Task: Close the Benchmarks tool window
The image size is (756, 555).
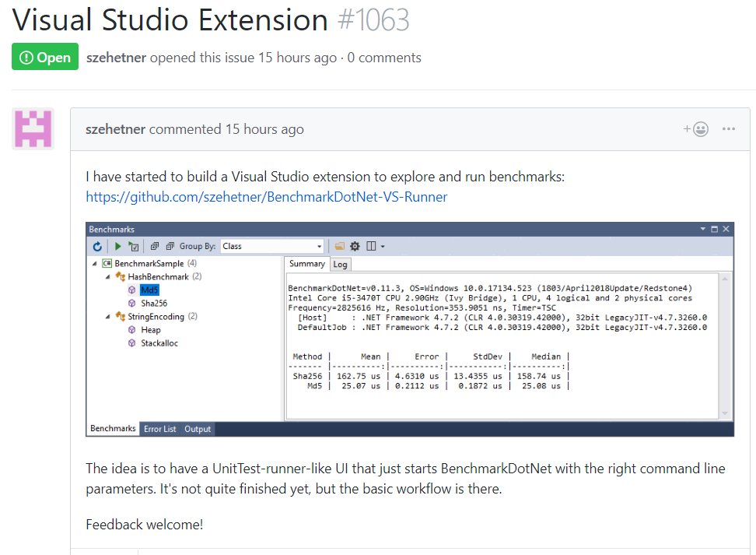Action: (x=726, y=229)
